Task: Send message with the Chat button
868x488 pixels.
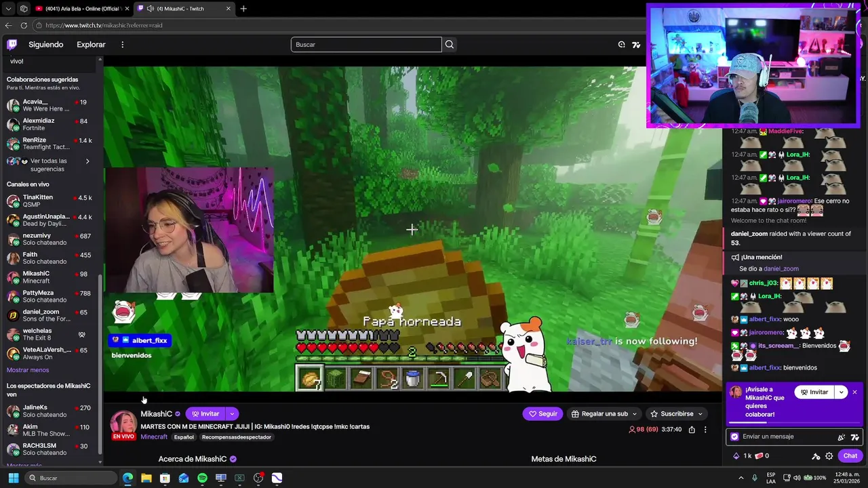Action: pyautogui.click(x=850, y=456)
